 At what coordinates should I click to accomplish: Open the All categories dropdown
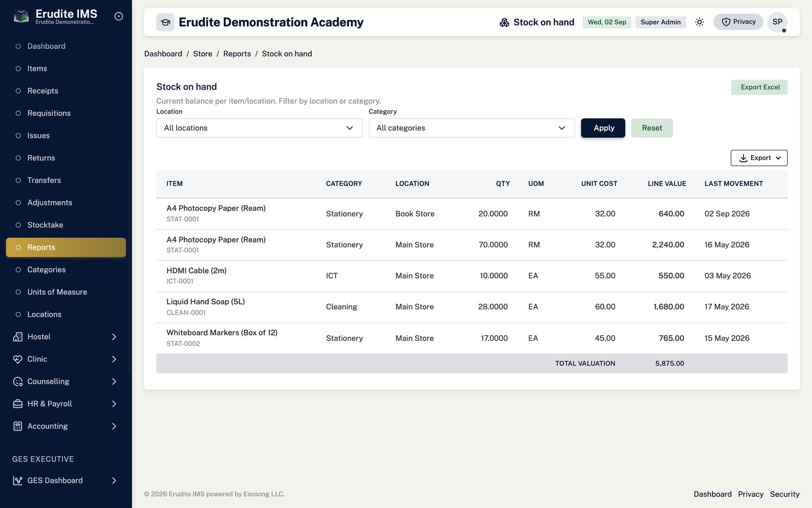471,128
